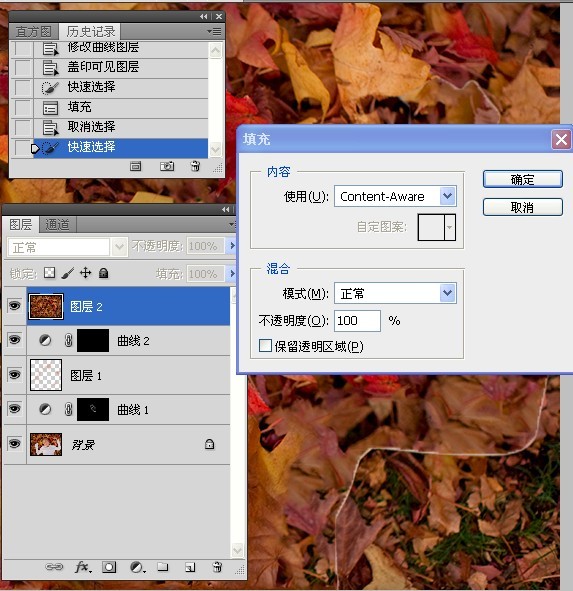573x591 pixels.
Task: Select 历史记录 tab
Action: pos(91,32)
